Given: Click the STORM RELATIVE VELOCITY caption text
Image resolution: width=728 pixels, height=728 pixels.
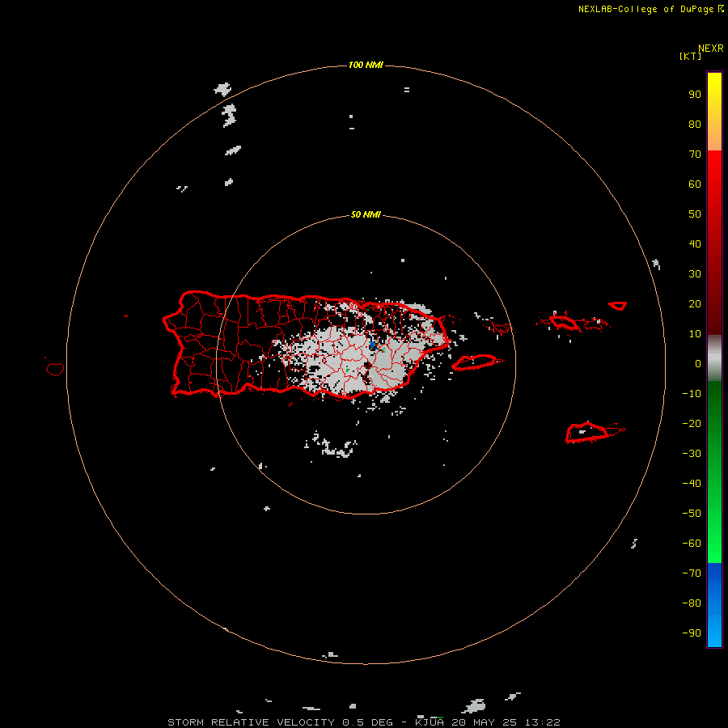Looking at the screenshot, I should (251, 722).
